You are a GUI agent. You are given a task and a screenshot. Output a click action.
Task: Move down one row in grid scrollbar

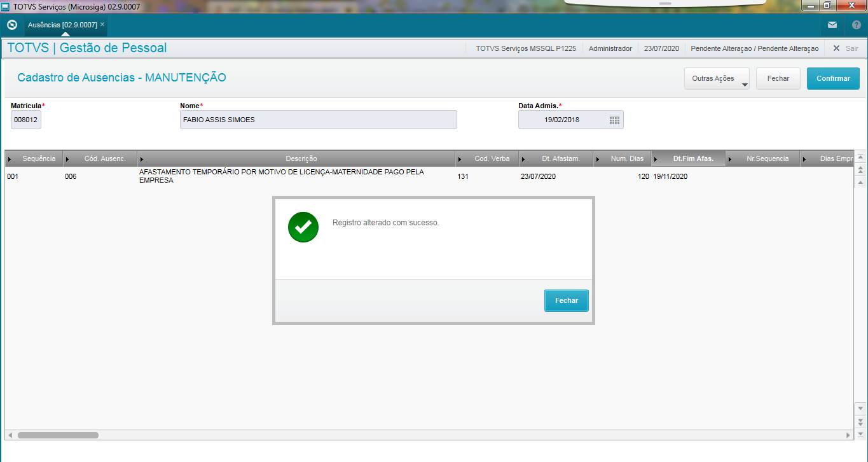860,408
